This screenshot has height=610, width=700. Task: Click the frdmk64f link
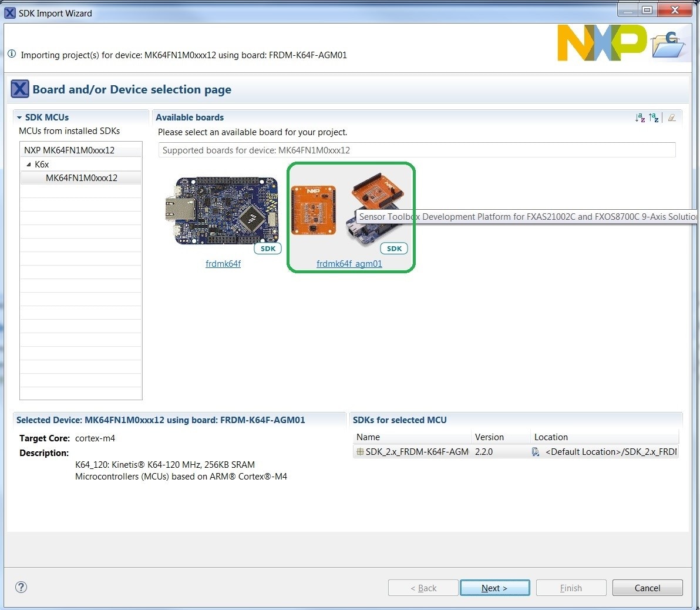coord(223,264)
